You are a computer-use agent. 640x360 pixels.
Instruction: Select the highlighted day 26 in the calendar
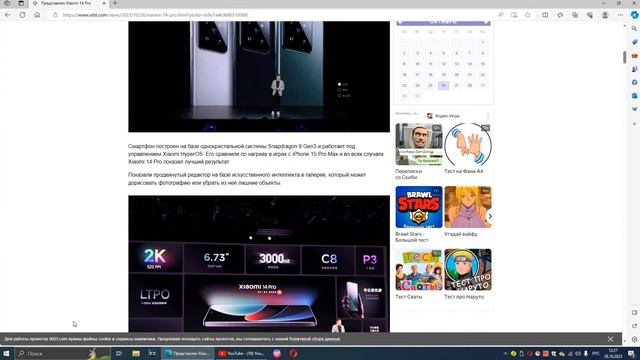(443, 85)
